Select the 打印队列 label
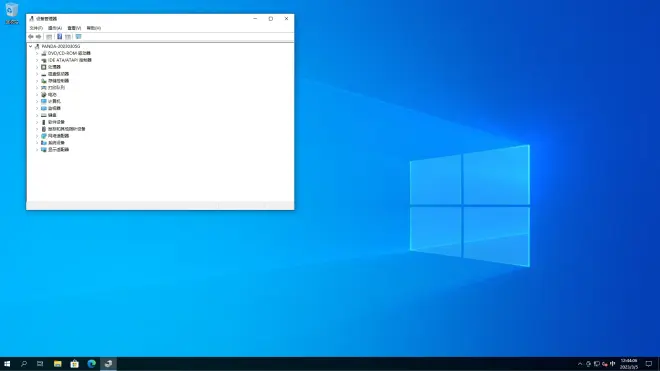 pos(56,88)
